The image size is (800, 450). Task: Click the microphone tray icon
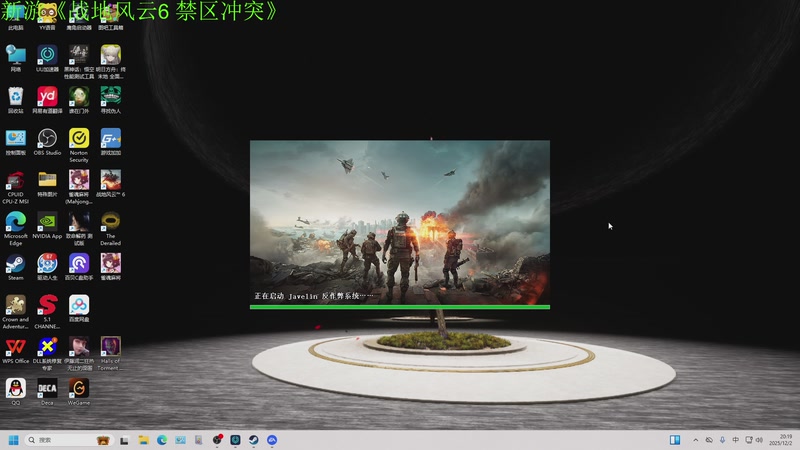pos(722,440)
